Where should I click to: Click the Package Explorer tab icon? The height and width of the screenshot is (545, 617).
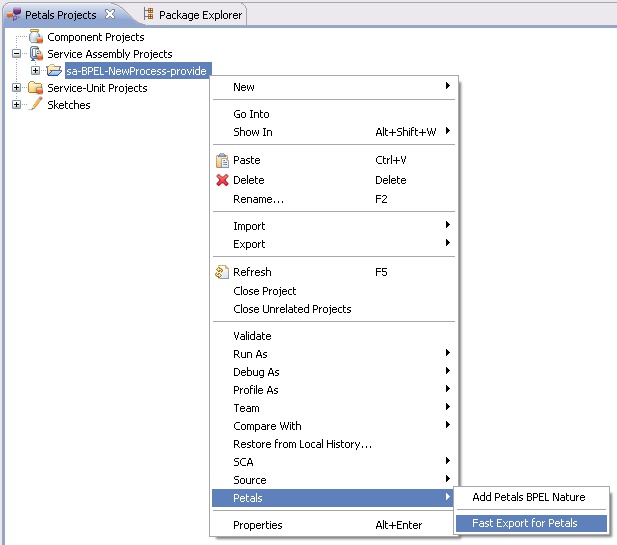pyautogui.click(x=149, y=15)
